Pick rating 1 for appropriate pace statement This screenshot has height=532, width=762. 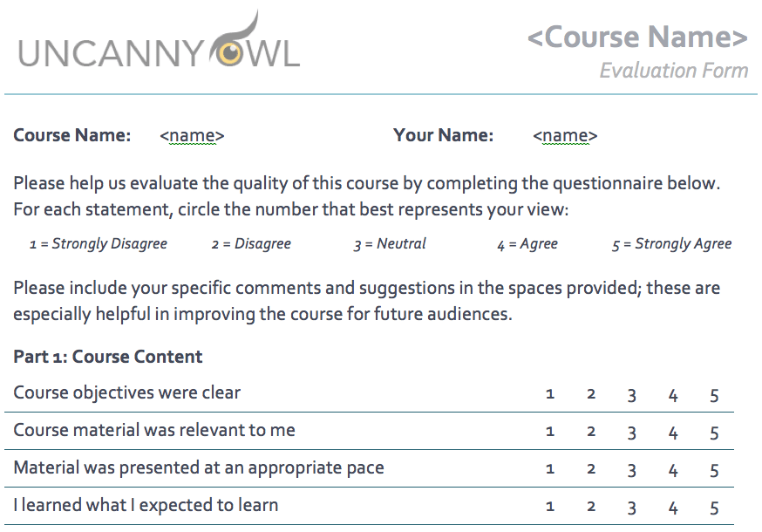coord(550,469)
